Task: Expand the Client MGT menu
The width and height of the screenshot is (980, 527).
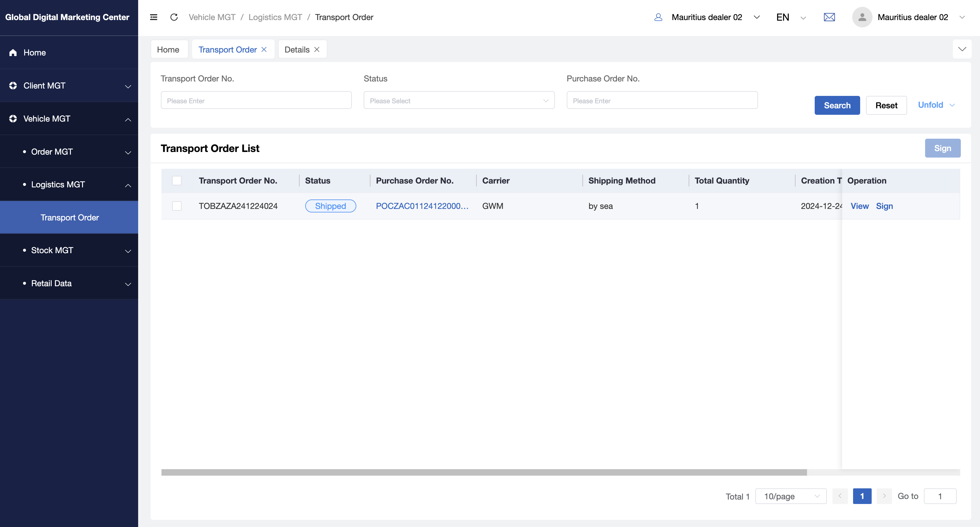Action: click(128, 86)
